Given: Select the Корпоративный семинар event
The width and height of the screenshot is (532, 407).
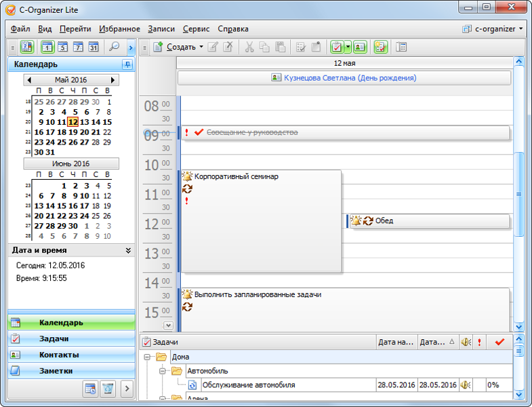Looking at the screenshot, I should [261, 221].
